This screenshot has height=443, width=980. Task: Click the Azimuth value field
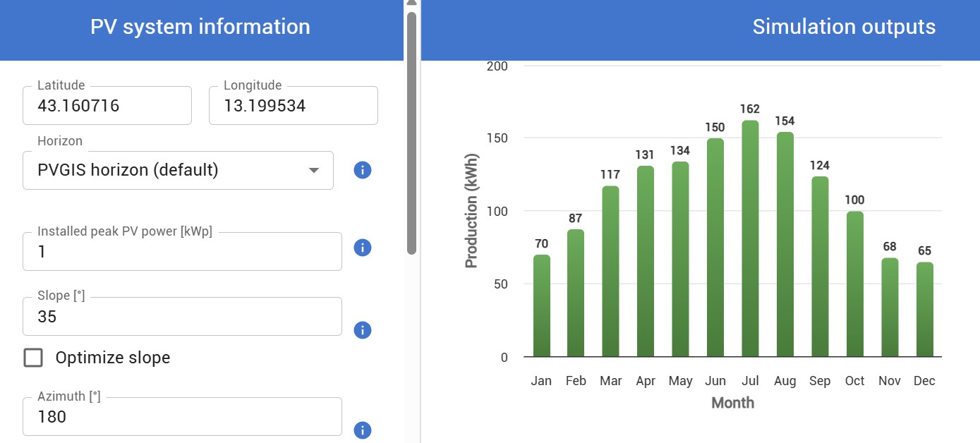pos(182,417)
